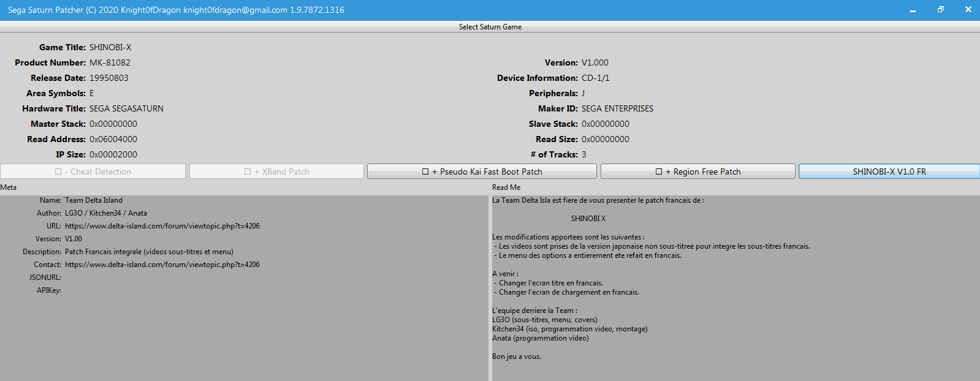The image size is (980, 381).
Task: Select the Hardware Title SEGA SEGASATURN
Action: point(126,108)
